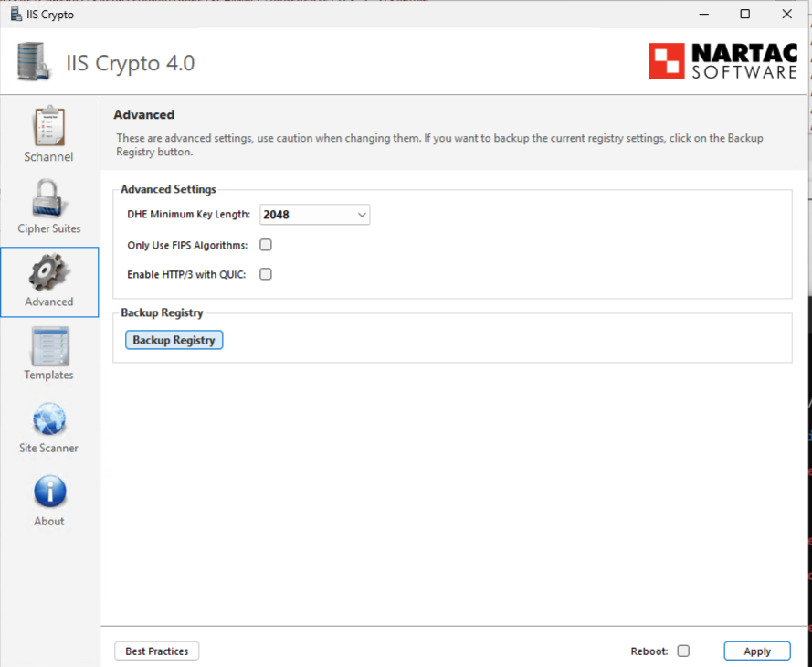Minimize the IIS Crypto window

point(703,15)
